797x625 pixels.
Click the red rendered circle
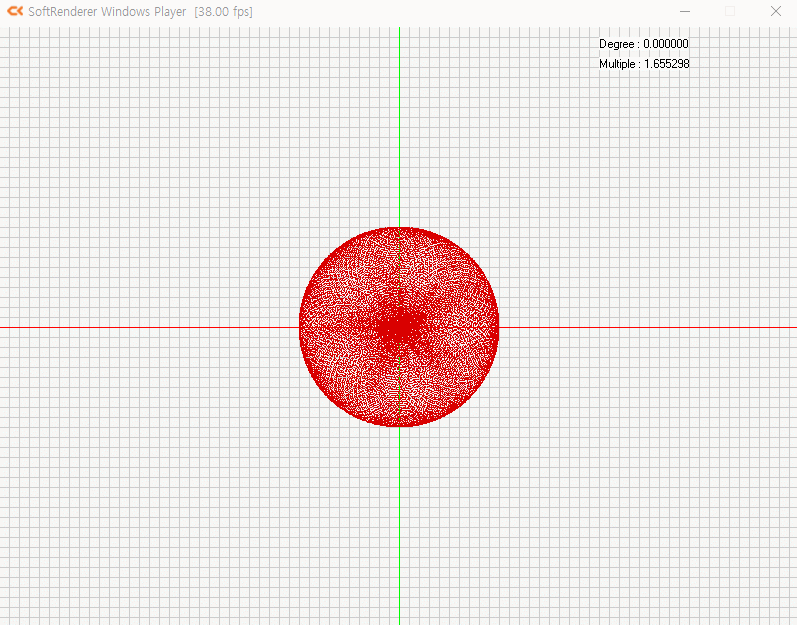click(399, 327)
